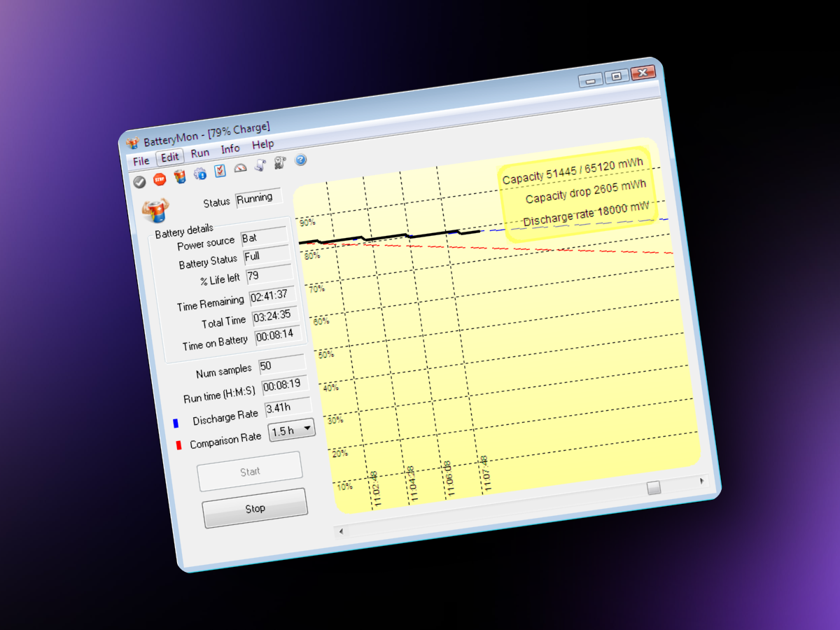The width and height of the screenshot is (840, 630).
Task: Click the BatteryMon title bar app icon
Action: 133,143
